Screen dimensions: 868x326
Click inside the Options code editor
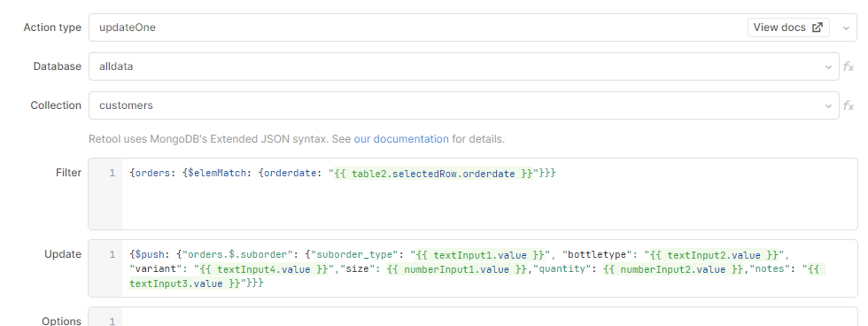[x=472, y=316]
